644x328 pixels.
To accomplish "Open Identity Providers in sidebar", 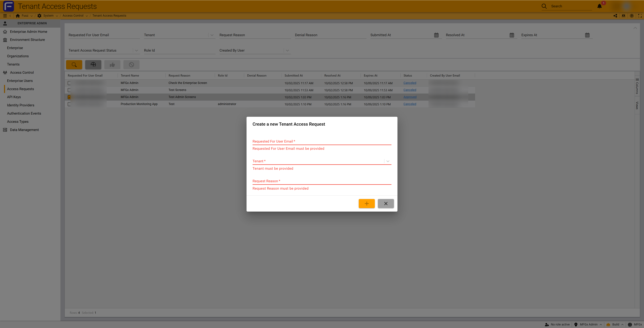I will [x=20, y=105].
